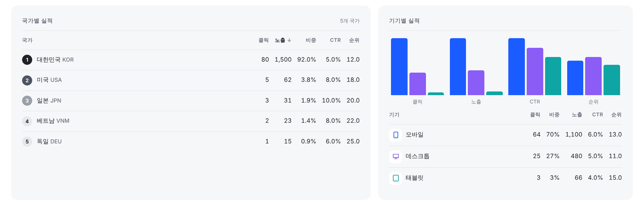This screenshot has width=644, height=205.
Task: Click rank badge 1 beside 대한민국 KOR
Action: tap(27, 60)
